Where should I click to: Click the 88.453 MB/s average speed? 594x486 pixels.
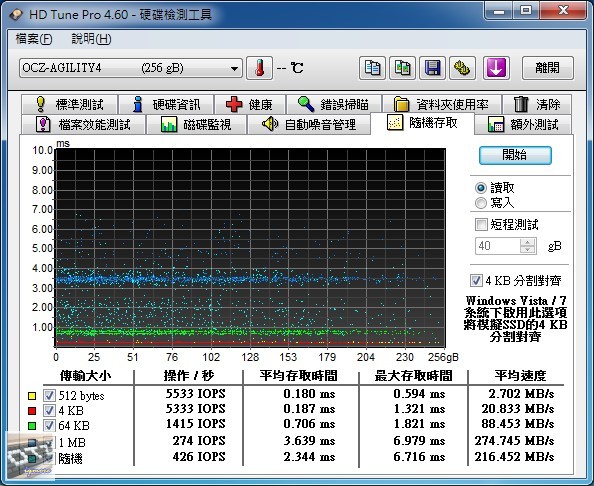tap(517, 423)
